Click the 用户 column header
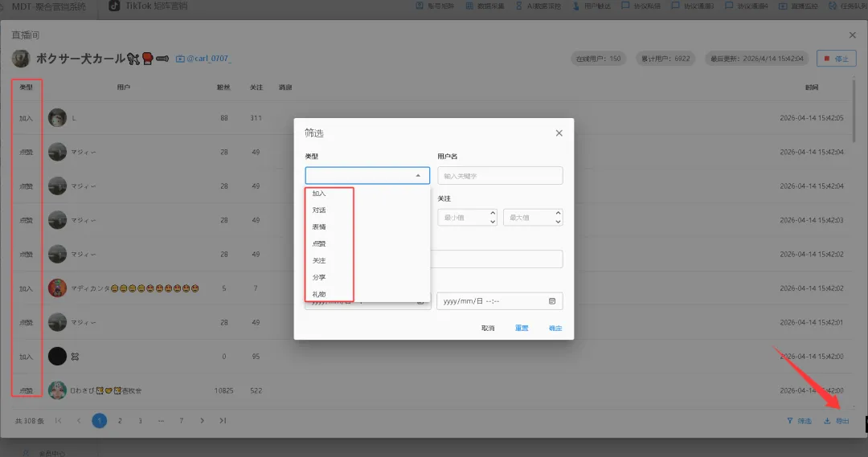The height and width of the screenshot is (457, 868). (x=124, y=88)
